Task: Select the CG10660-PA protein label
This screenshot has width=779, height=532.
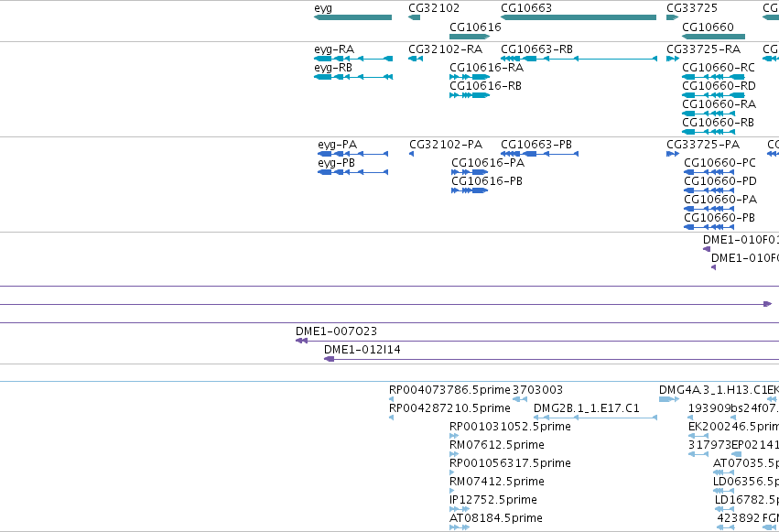Action: 720,200
